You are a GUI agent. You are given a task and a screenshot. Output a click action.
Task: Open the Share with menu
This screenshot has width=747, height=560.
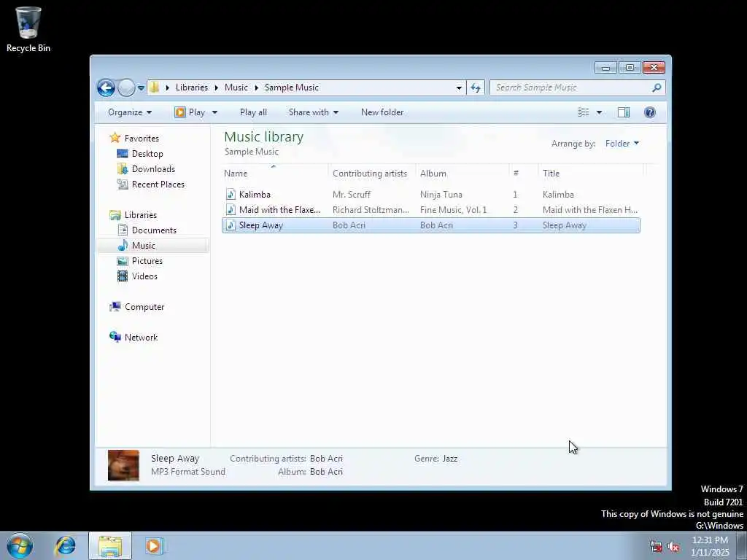pos(314,112)
